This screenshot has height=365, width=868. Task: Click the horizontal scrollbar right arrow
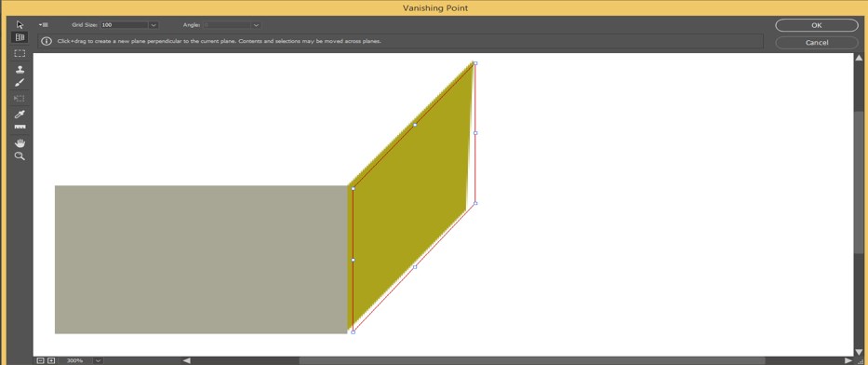(848, 360)
